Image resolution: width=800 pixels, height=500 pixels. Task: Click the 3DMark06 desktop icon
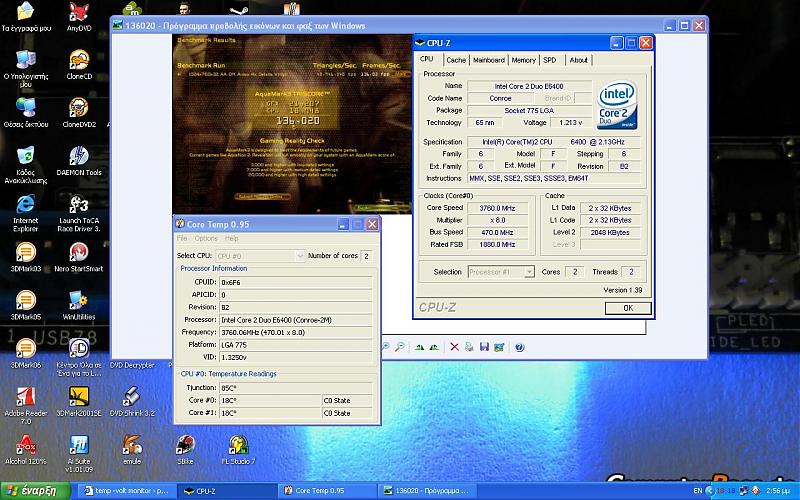pos(25,349)
